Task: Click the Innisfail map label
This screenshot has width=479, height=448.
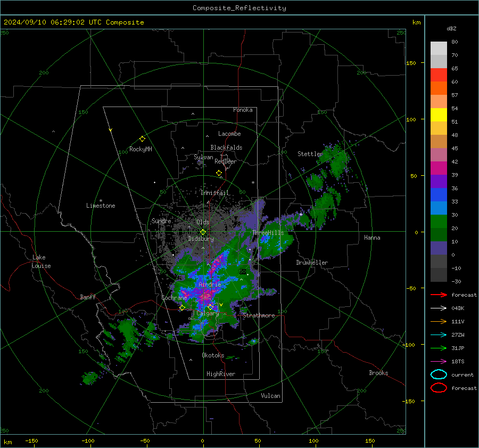Action: pyautogui.click(x=214, y=193)
